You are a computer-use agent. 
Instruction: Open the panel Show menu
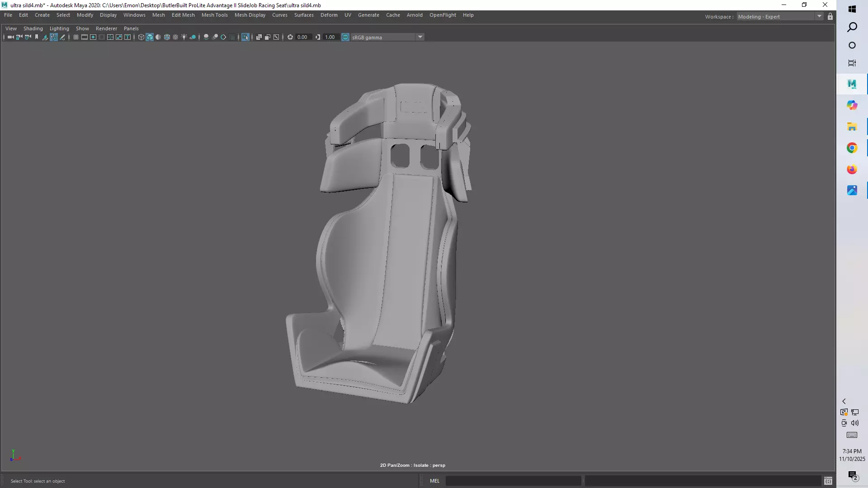82,28
